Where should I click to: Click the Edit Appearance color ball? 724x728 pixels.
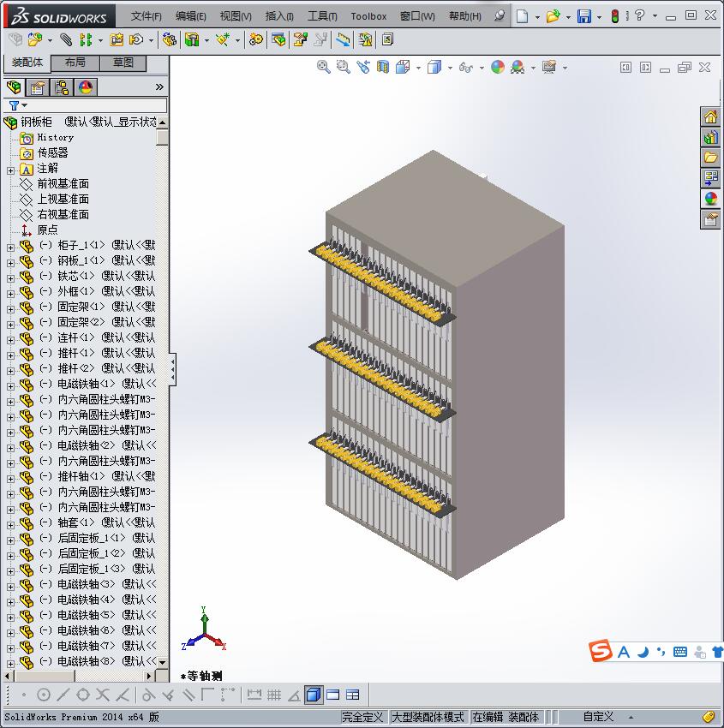point(497,68)
